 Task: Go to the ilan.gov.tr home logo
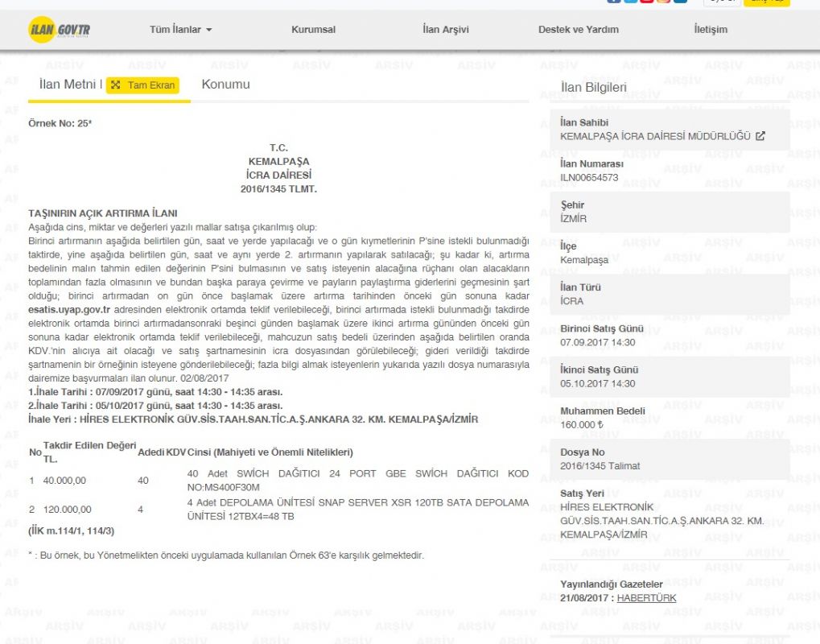tap(59, 29)
